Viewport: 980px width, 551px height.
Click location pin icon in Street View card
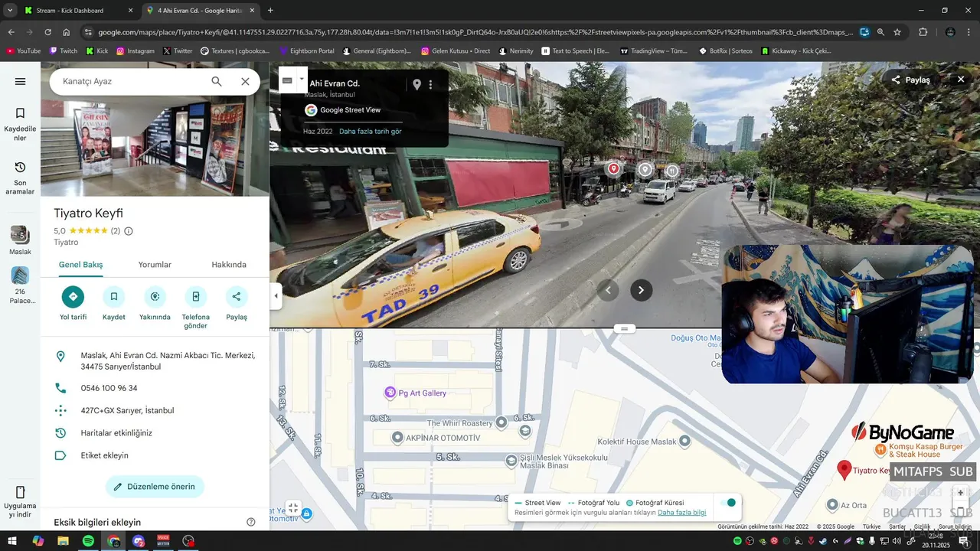click(416, 85)
